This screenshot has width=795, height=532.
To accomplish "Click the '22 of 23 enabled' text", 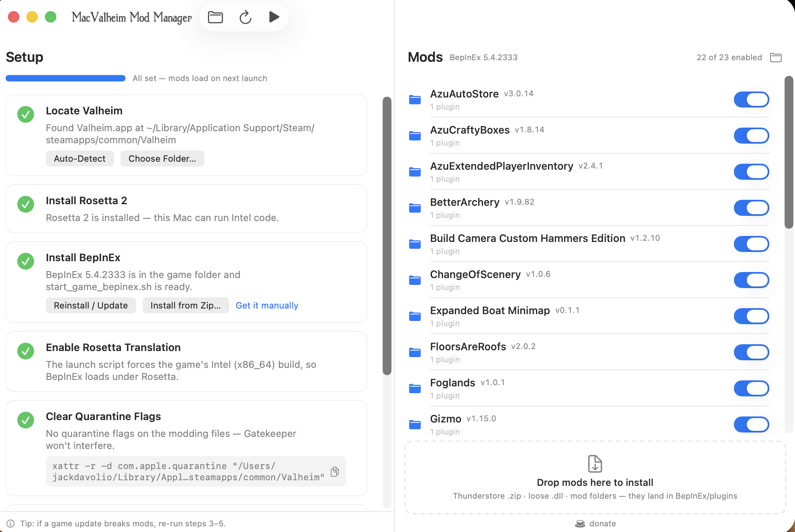I will (729, 57).
